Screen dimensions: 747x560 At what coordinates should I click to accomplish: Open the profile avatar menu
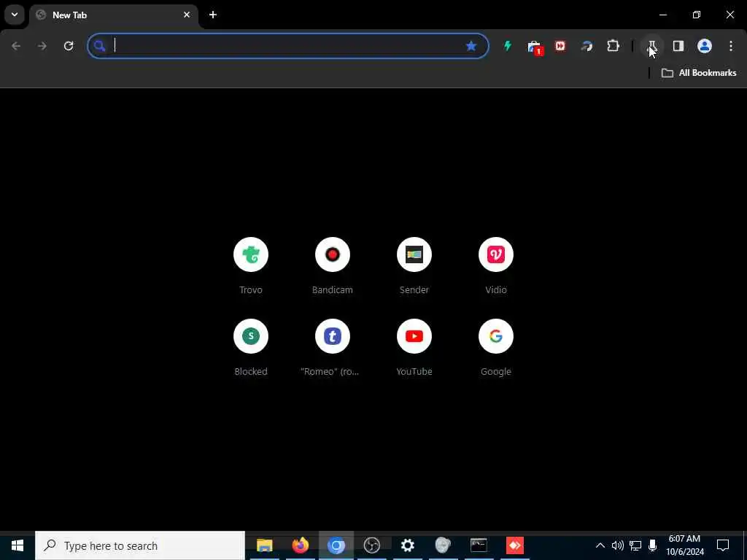coord(705,46)
